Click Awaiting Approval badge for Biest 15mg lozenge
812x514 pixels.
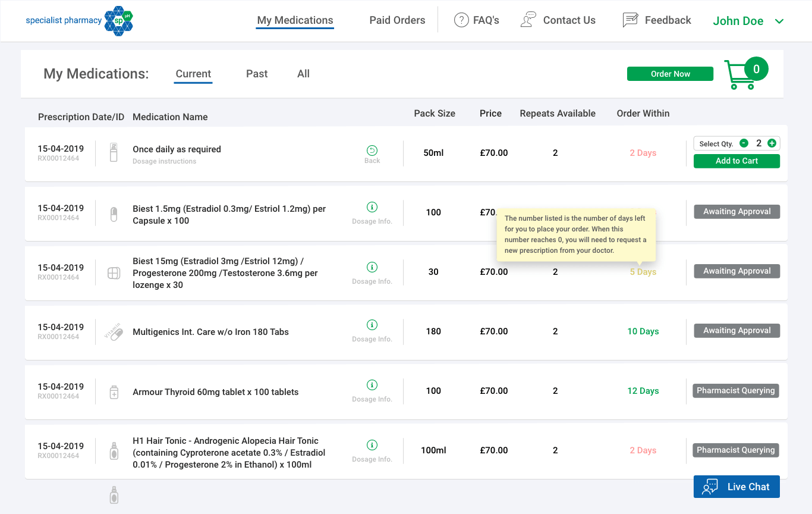tap(737, 271)
